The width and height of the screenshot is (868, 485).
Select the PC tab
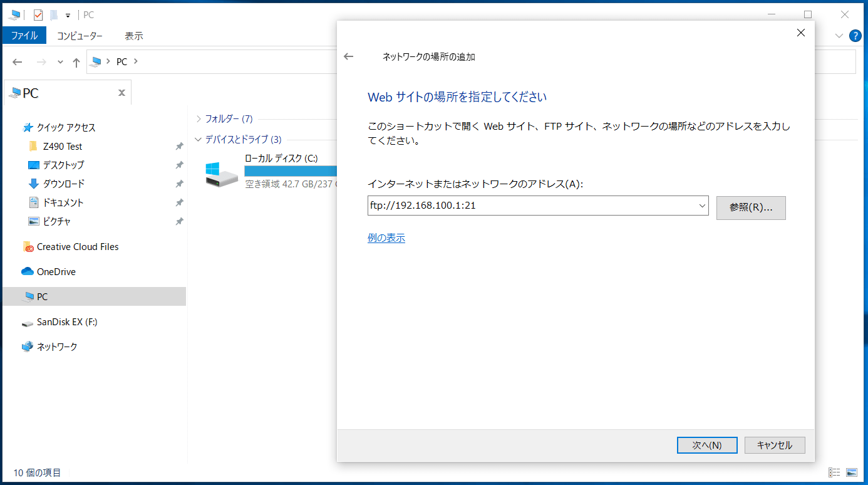pos(67,93)
